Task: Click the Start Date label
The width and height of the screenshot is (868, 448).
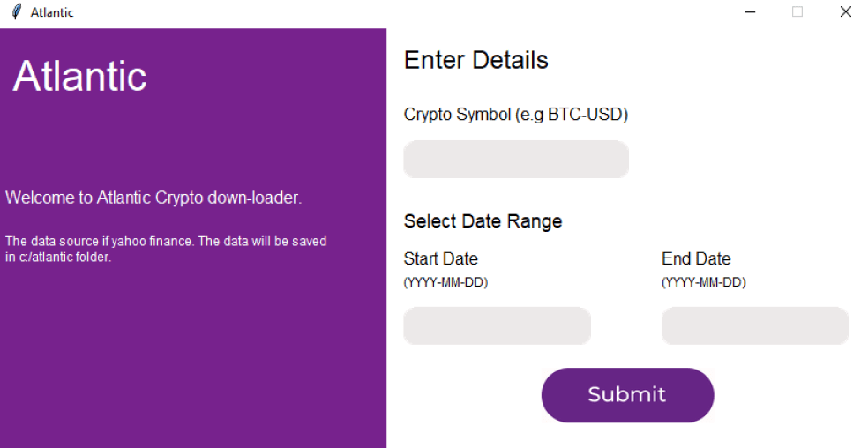Action: [x=441, y=258]
